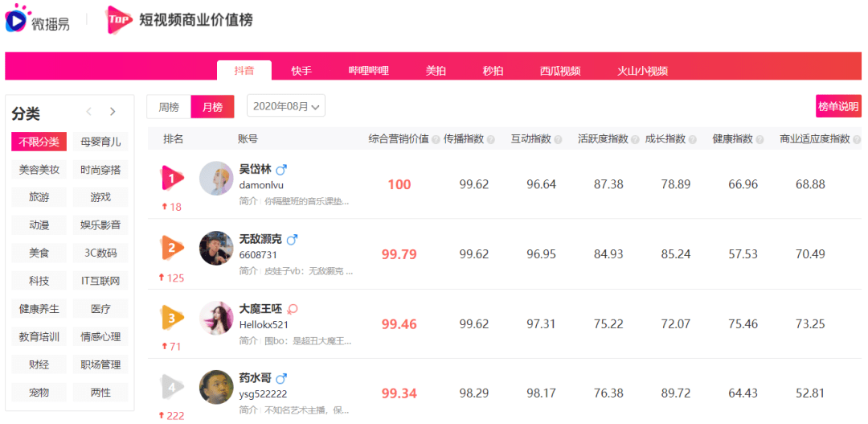Open 吴岱林 avatar photo

pos(216,179)
